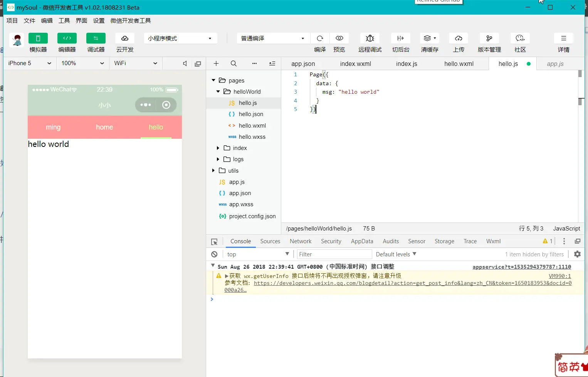Expand the logs folder
The image size is (588, 377).
pos(218,159)
